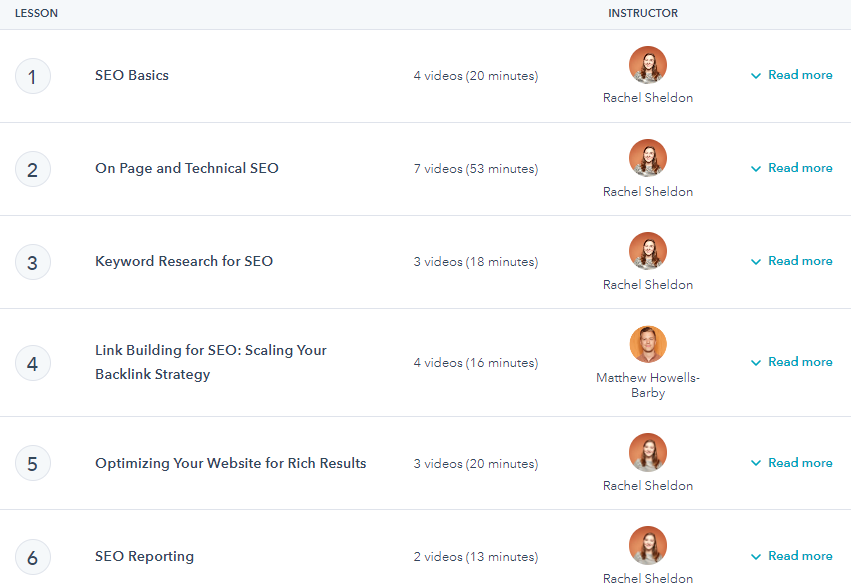Open Link Building for SEO lesson title
This screenshot has height=588, width=851.
pyautogui.click(x=211, y=362)
